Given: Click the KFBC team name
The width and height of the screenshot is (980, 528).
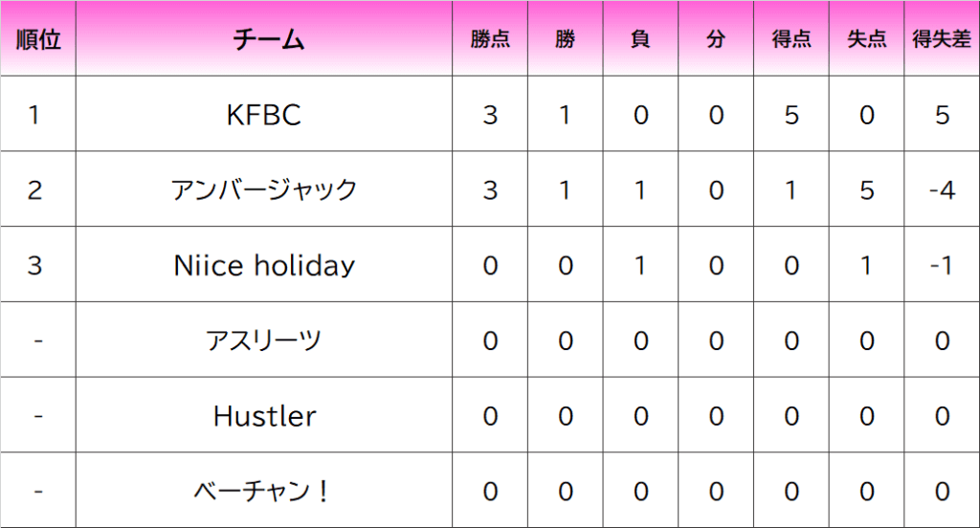Looking at the screenshot, I should pos(264,115).
